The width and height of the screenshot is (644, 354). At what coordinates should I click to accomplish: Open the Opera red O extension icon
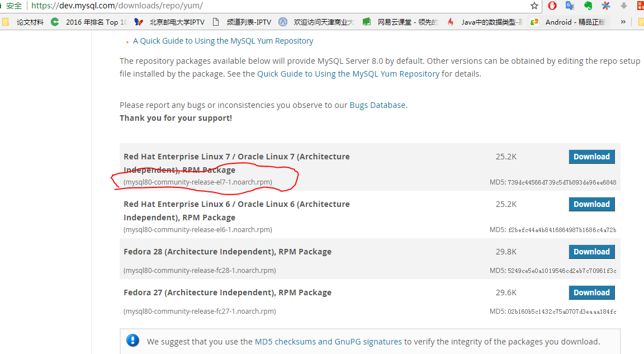pos(552,6)
